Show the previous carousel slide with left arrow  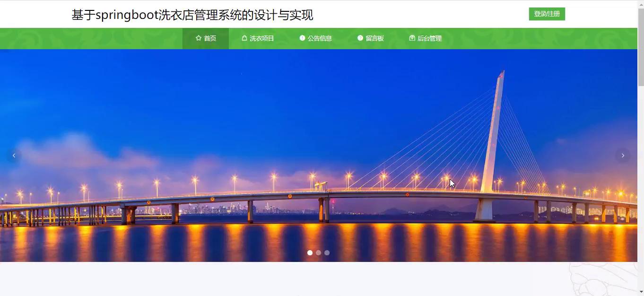14,156
